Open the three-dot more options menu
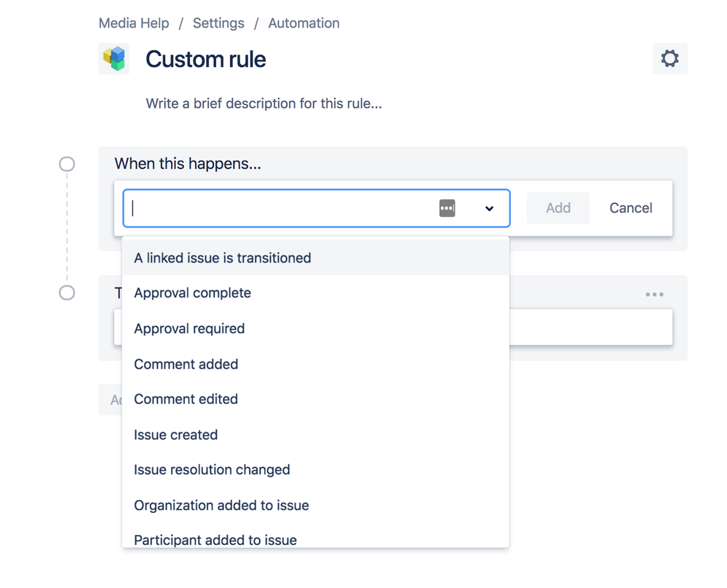Screen dimensions: 727x588 click(x=654, y=295)
